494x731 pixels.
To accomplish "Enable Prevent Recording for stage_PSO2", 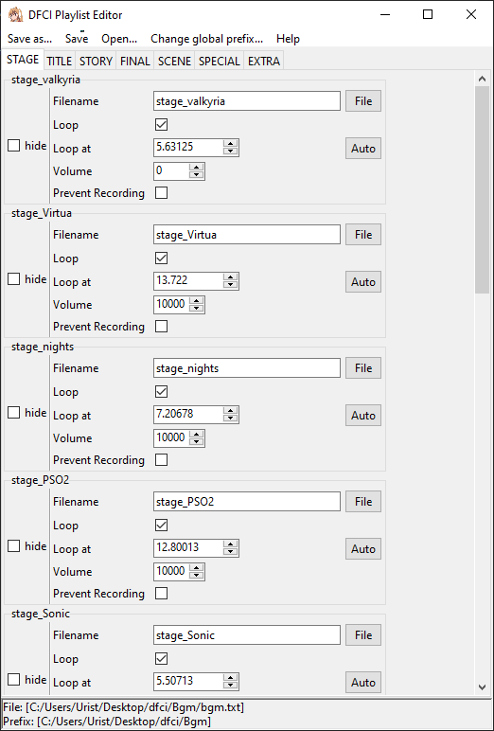I will [x=161, y=593].
